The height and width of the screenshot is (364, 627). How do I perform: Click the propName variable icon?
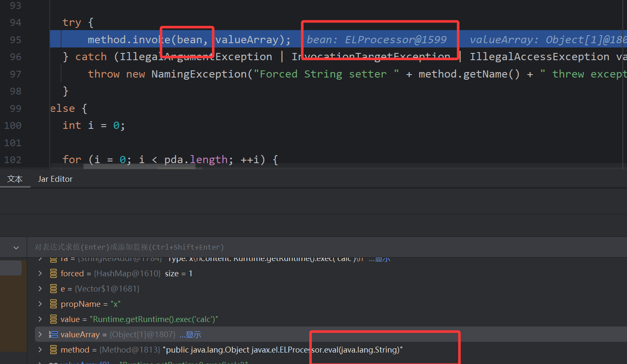click(x=53, y=304)
